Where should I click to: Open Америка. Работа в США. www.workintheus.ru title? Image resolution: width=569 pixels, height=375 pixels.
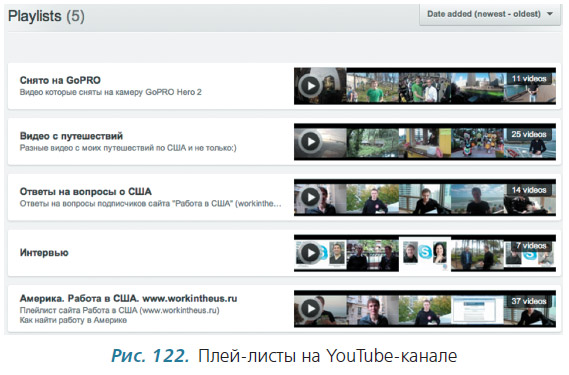coord(128,298)
